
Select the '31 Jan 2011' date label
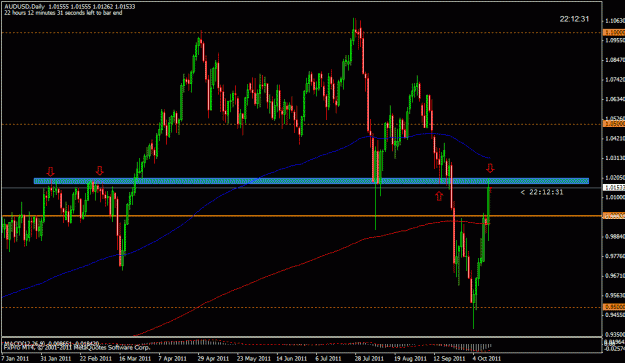[x=55, y=358]
